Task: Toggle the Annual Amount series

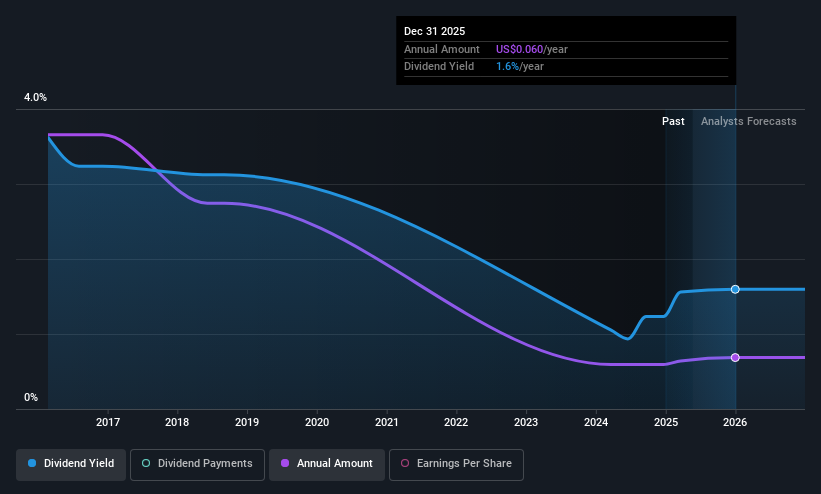Action: [x=327, y=464]
